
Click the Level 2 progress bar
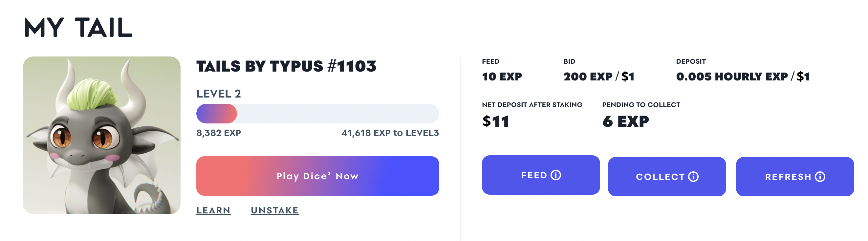(x=317, y=114)
